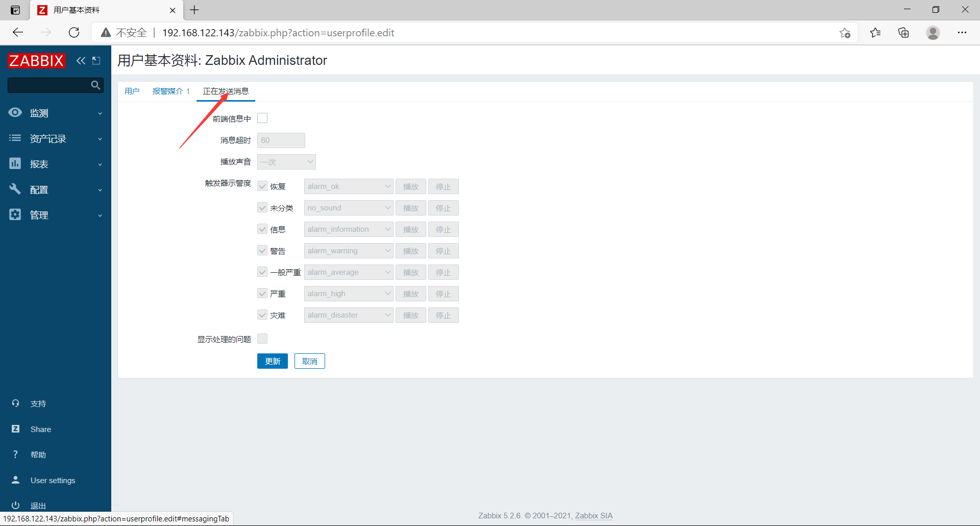The height and width of the screenshot is (526, 980).
Task: Click 停止 for alarm_ok
Action: (444, 186)
